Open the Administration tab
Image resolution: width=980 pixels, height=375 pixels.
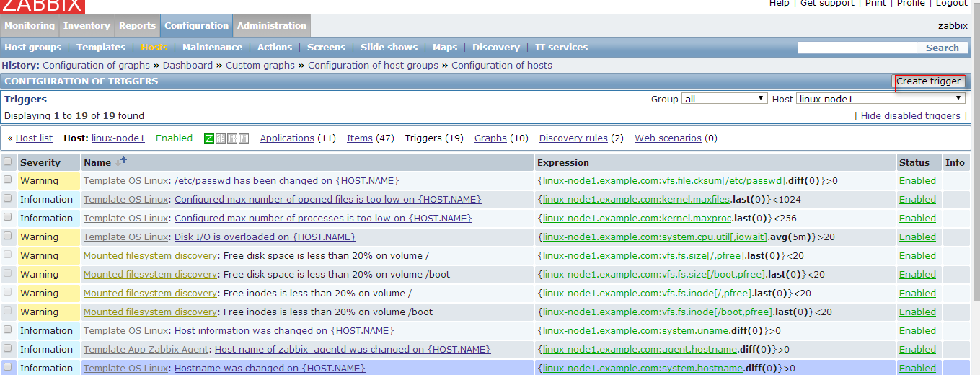272,25
